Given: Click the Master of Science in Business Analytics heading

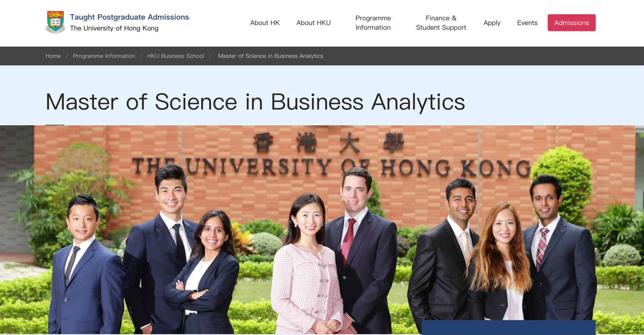Looking at the screenshot, I should coord(255,102).
